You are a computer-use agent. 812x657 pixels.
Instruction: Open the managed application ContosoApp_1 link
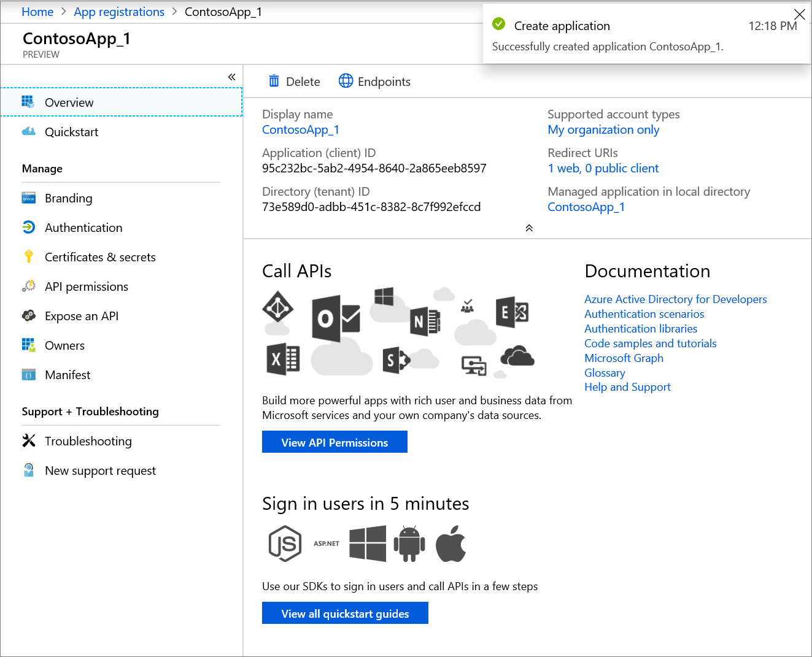(x=586, y=207)
